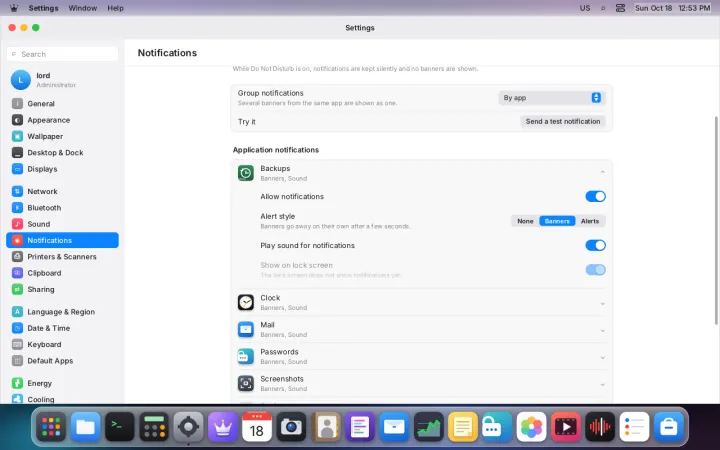Click the lord user avatar
Screen dimensions: 720x450
[x=21, y=80]
